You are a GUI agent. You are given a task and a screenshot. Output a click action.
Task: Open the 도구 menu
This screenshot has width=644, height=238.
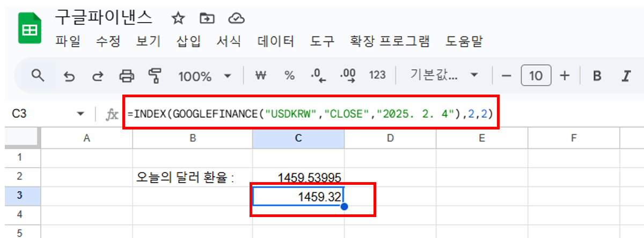[322, 41]
